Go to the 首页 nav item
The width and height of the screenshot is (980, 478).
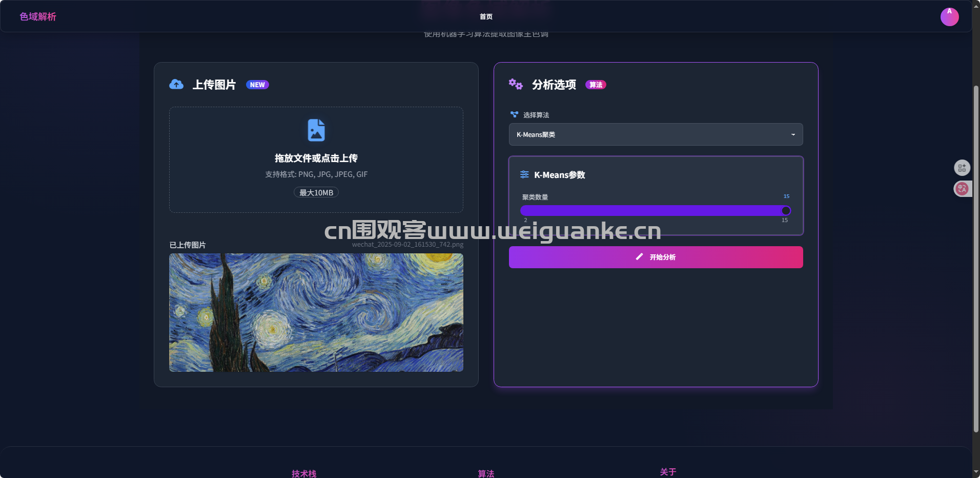coord(486,16)
